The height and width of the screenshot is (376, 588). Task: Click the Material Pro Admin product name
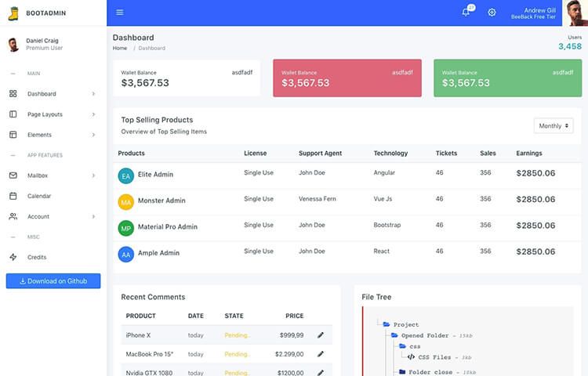168,227
